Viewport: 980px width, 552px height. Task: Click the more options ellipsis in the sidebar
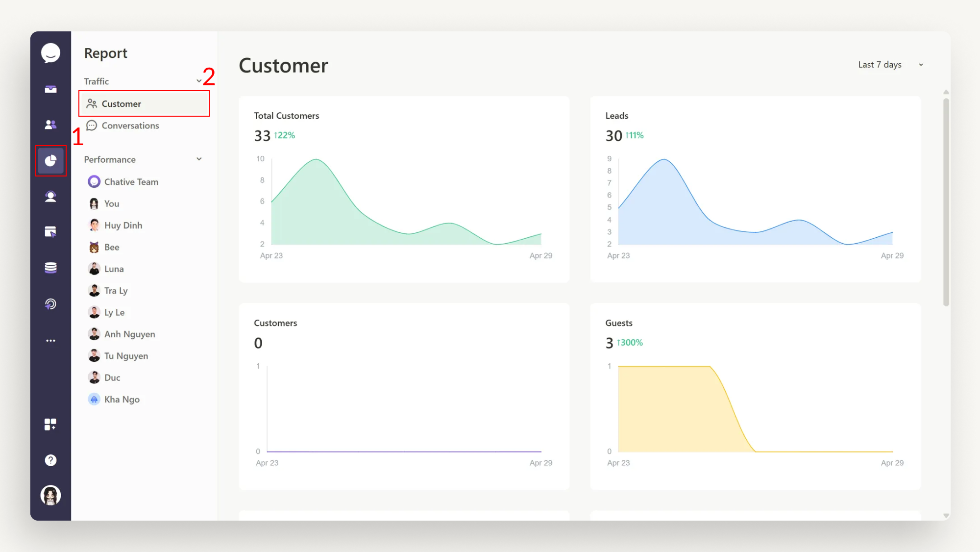[x=51, y=340]
